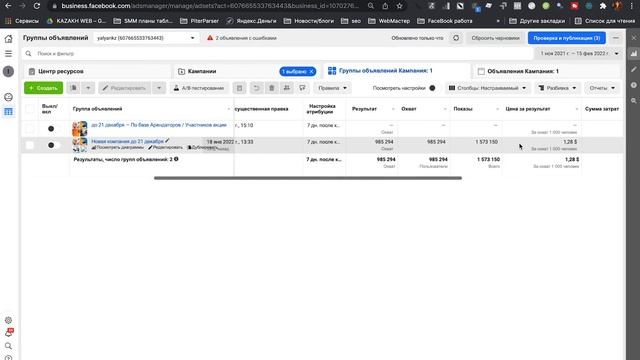Open the Разбивка dropdown
Viewport: 640px width, 360px height.
pyautogui.click(x=557, y=88)
